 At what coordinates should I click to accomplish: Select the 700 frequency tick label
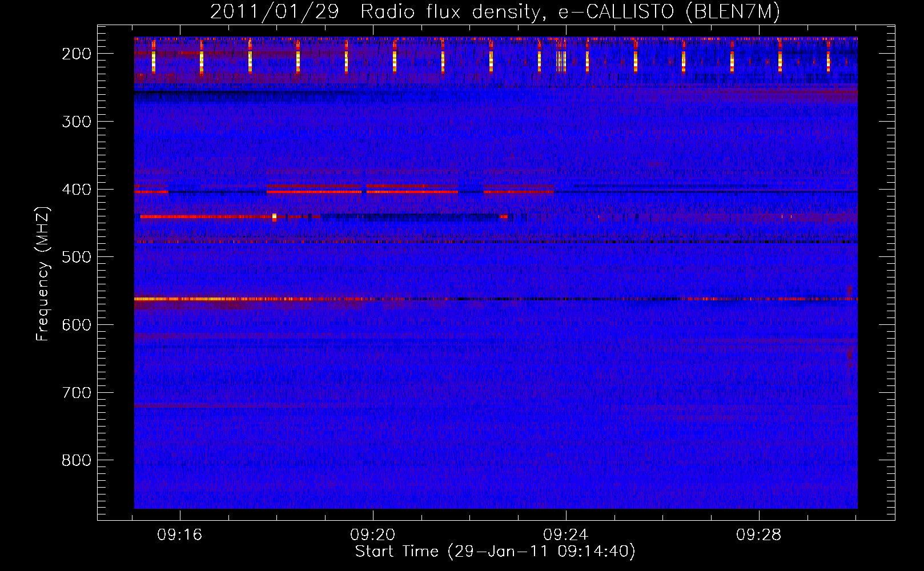point(77,393)
